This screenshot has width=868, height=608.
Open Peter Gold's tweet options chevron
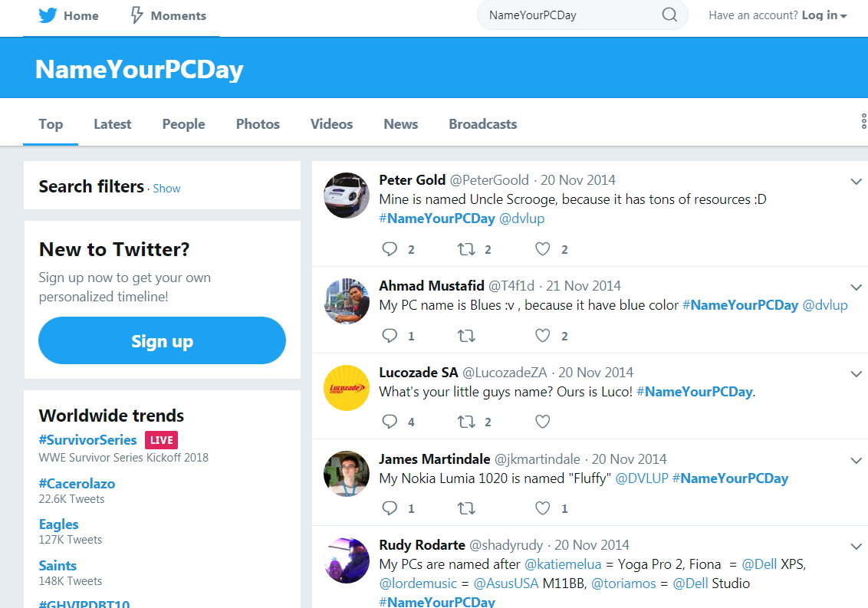856,182
